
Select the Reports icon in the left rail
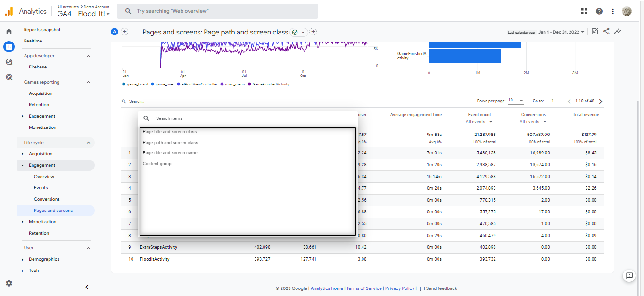coord(8,46)
